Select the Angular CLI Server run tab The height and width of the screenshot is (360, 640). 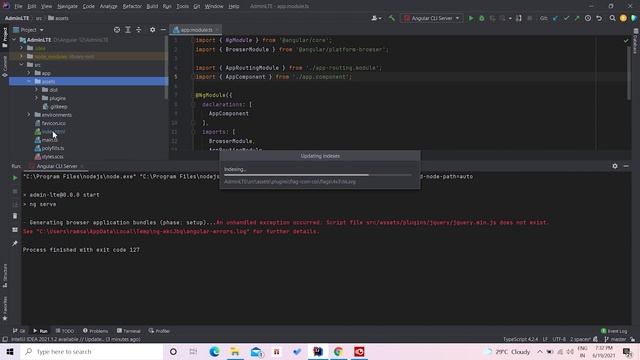tap(56, 166)
